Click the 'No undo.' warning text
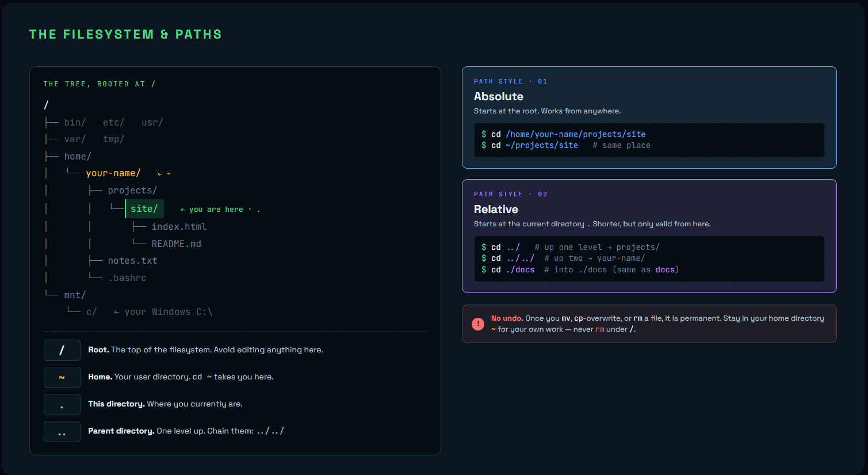 507,318
